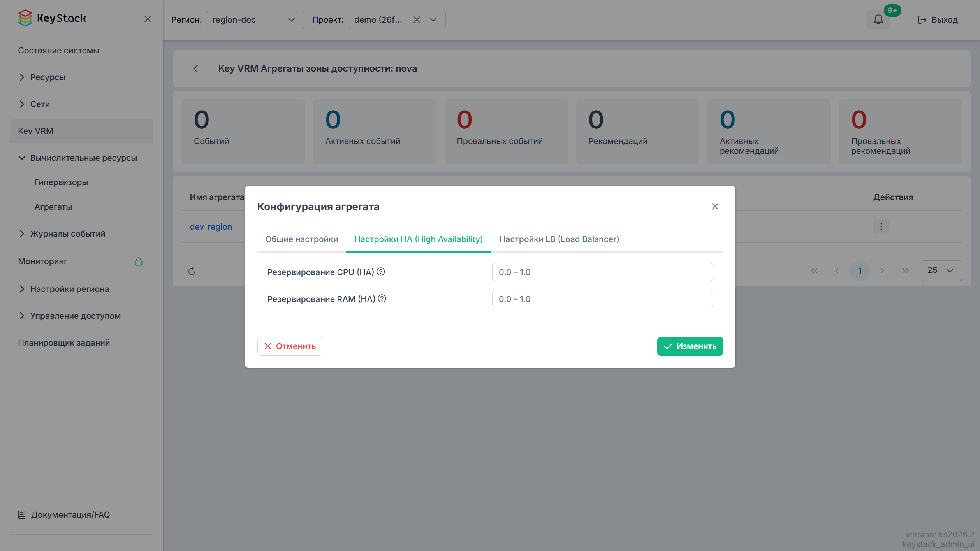This screenshot has height=551, width=980.
Task: Select the Настройки HA (High Availability) tab
Action: point(419,239)
